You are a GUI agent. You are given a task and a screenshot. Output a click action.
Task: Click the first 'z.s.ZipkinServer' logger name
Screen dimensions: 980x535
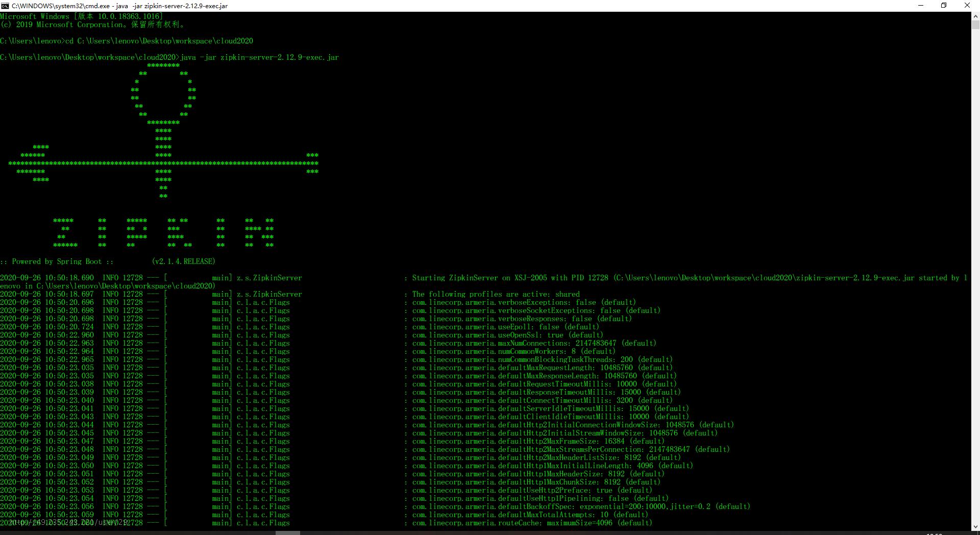(x=269, y=278)
